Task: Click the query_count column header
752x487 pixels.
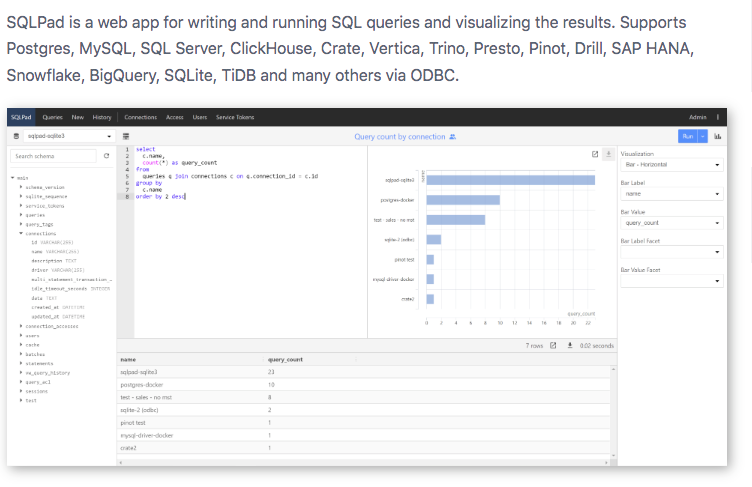Action: coord(285,359)
